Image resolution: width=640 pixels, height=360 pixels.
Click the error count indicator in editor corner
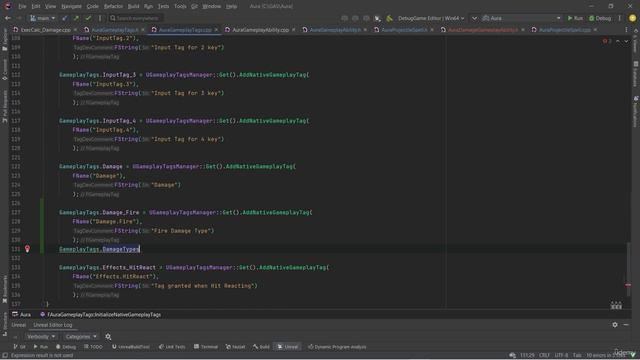(607, 41)
